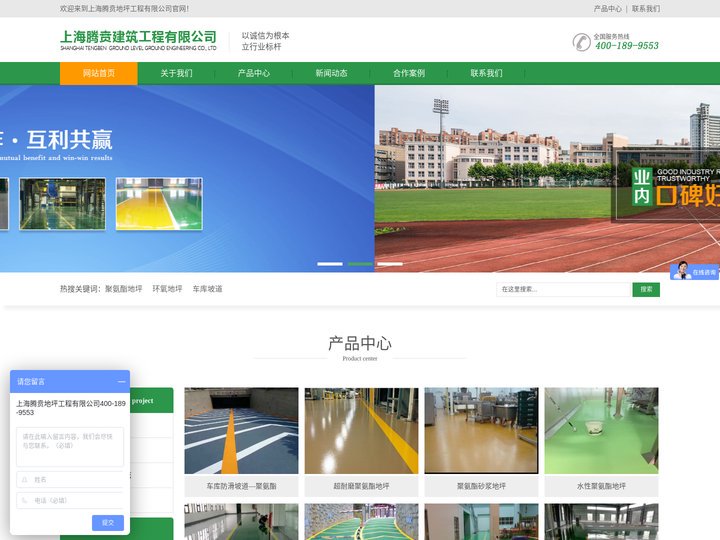Click the 上海腾贡建筑工程有限公司 logo
The image size is (720, 540).
[138, 40]
